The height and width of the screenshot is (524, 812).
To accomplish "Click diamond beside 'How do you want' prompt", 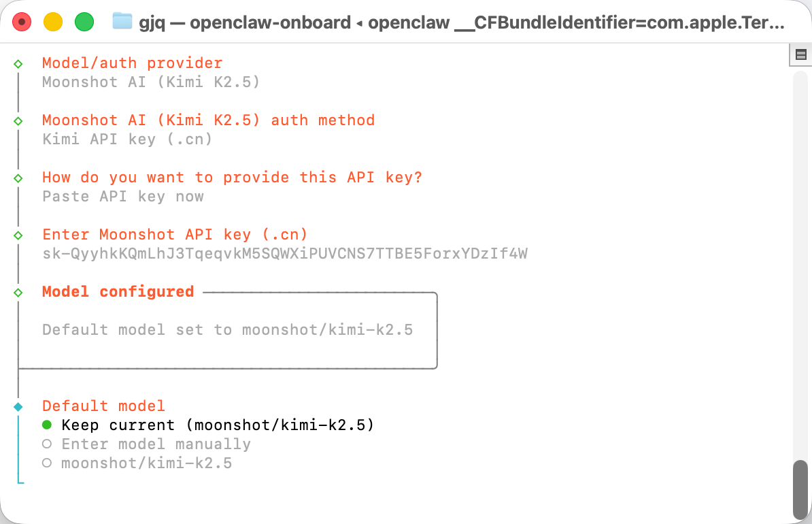I will click(18, 178).
